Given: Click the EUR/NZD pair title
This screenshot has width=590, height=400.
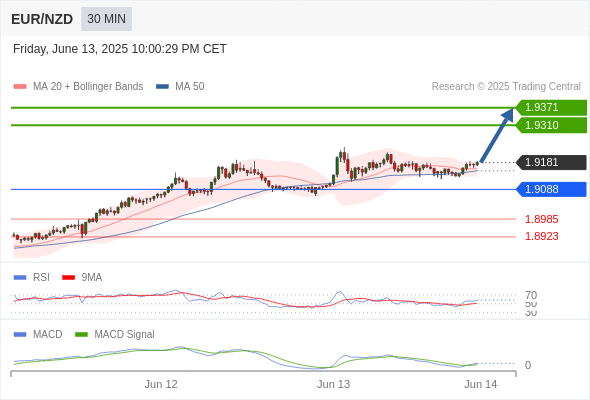Looking at the screenshot, I should click(x=42, y=19).
